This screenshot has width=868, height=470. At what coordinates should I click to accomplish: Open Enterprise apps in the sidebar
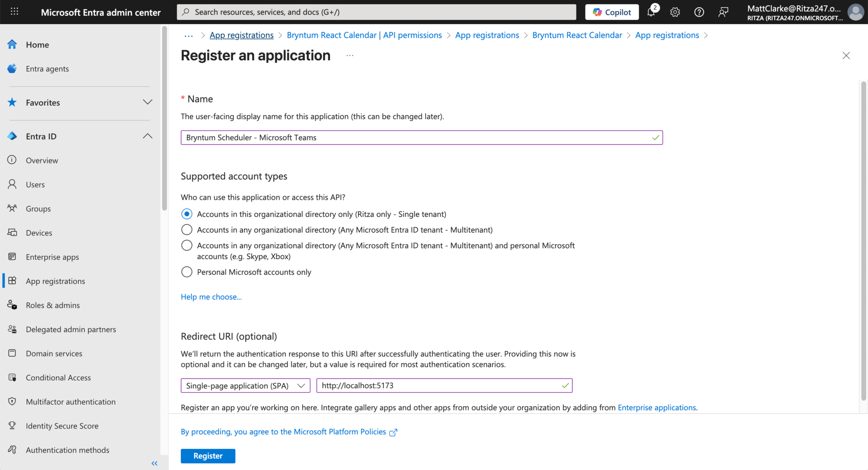click(52, 257)
